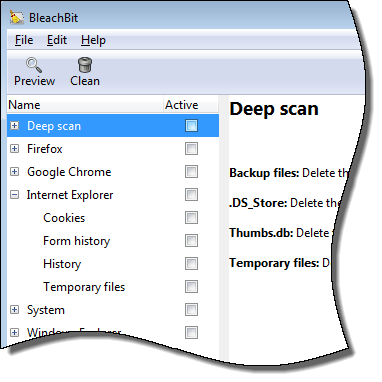
Task: Open the Edit menu
Action: 57,40
